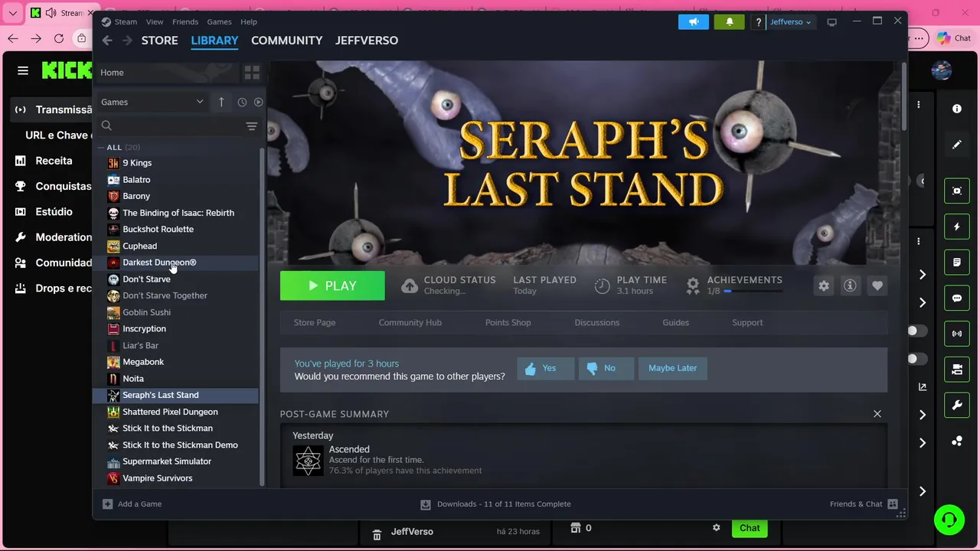Switch to Big Picture mode icon
The image size is (980, 551).
[831, 21]
